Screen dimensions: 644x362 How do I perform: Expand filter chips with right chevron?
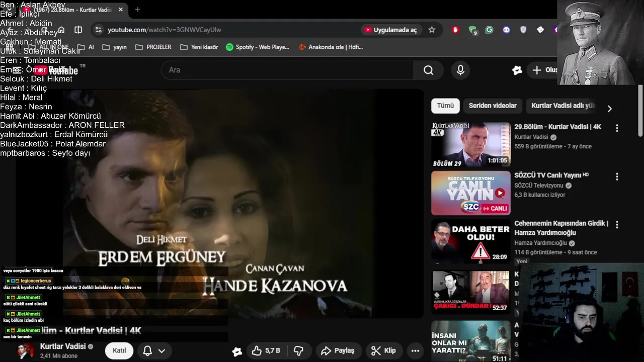pyautogui.click(x=610, y=109)
